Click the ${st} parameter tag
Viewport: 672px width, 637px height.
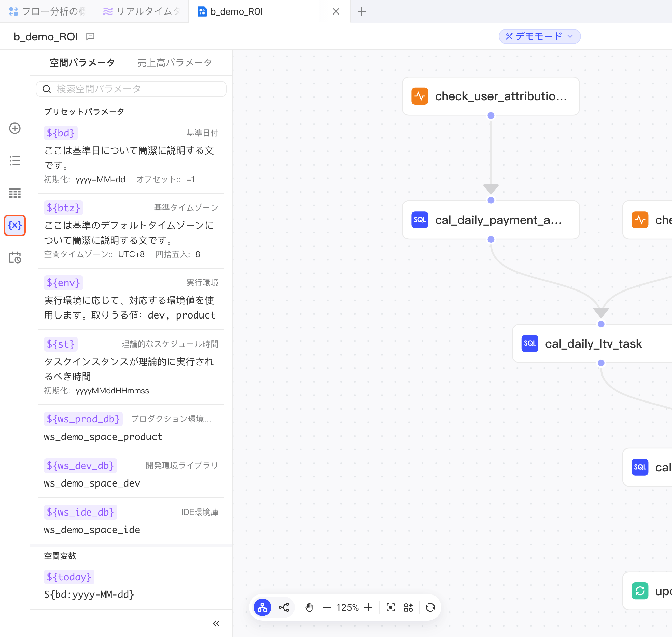click(x=60, y=344)
